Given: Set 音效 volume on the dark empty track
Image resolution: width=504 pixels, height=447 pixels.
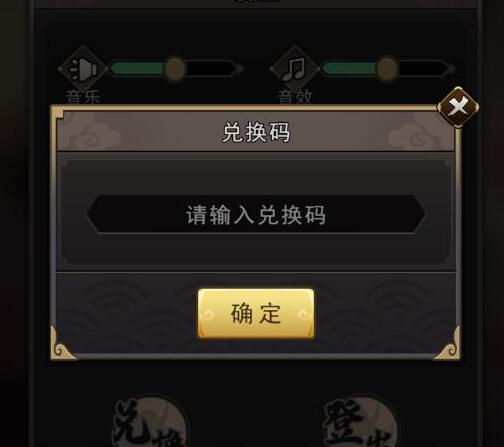Looking at the screenshot, I should 423,69.
